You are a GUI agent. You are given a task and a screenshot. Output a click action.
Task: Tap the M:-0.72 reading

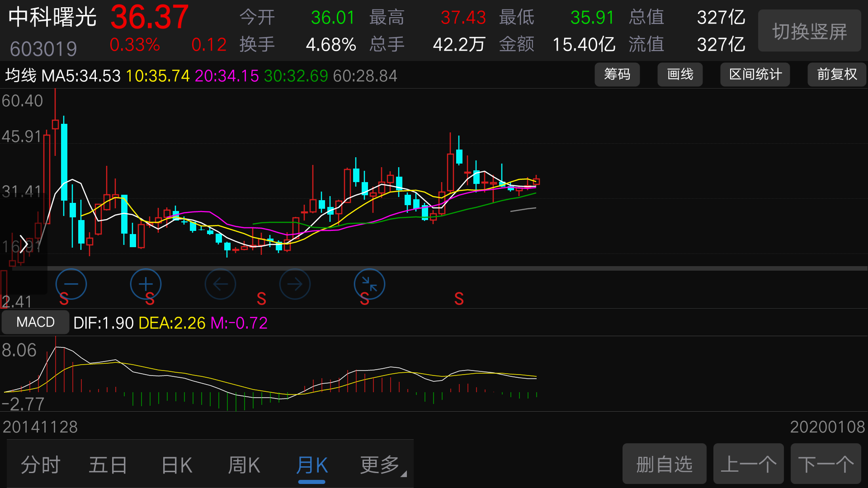[239, 323]
